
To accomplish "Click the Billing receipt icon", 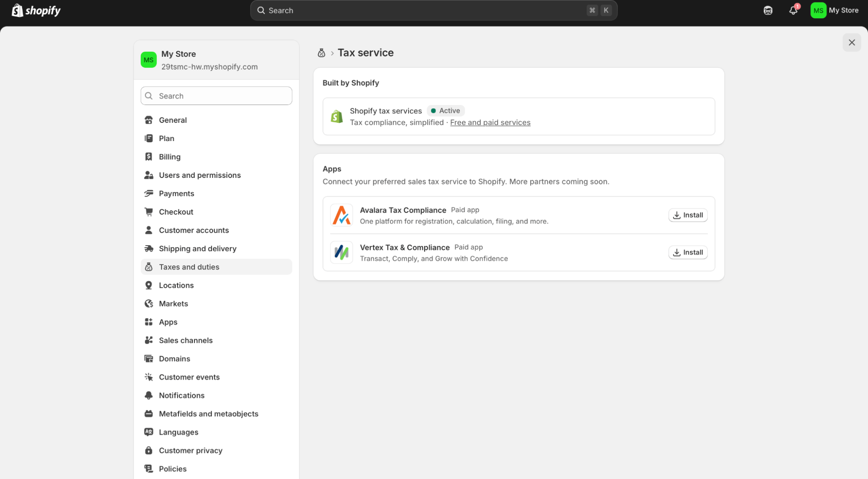I will point(149,157).
